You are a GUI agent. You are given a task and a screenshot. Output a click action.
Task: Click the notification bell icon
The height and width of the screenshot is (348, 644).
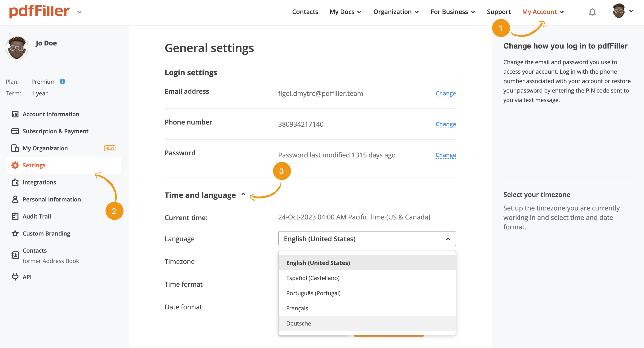point(592,12)
